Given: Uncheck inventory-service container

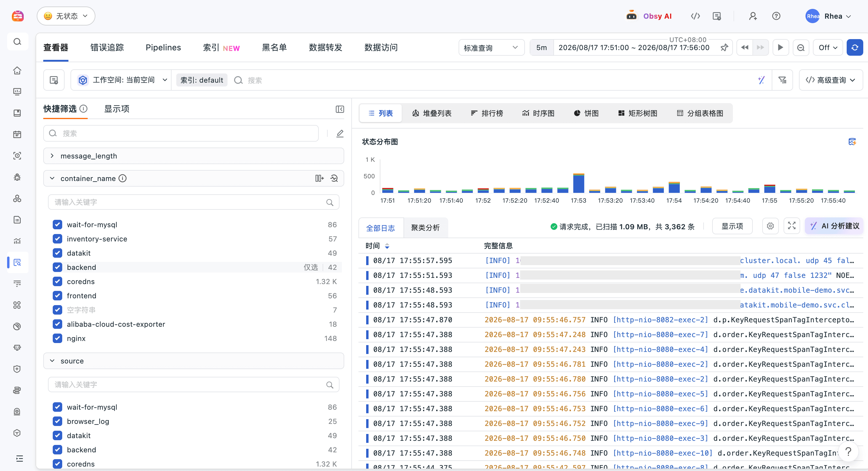Looking at the screenshot, I should (57, 239).
